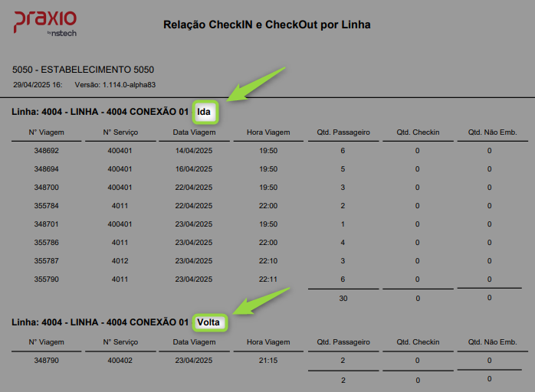Click 'Data Viagem' header in Ida table
This screenshot has width=535, height=392.
(x=194, y=132)
